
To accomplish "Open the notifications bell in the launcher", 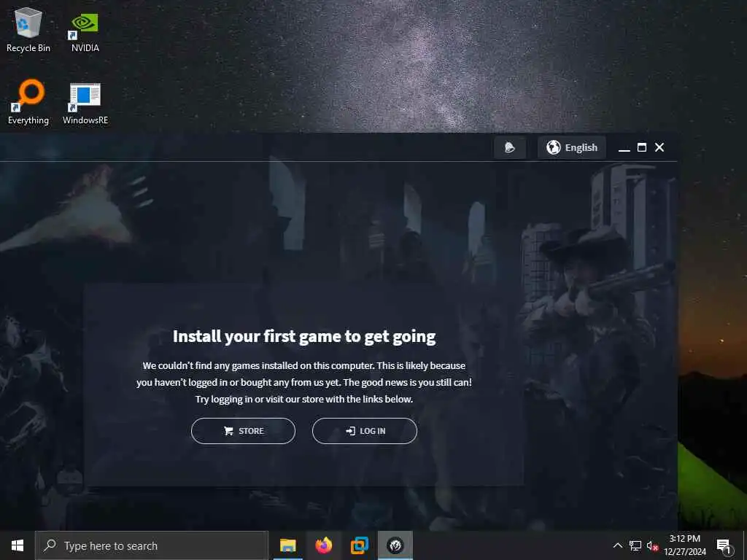I will (x=510, y=147).
